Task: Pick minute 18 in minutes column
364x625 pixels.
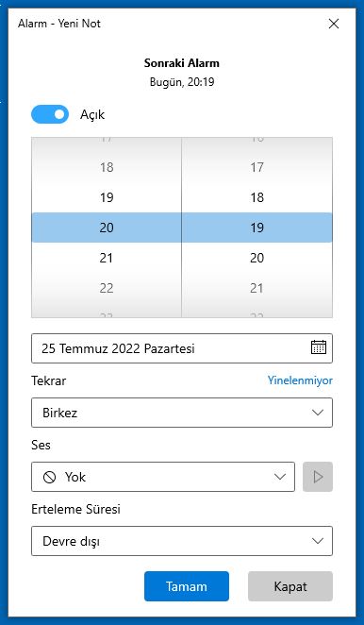Action: coord(256,197)
